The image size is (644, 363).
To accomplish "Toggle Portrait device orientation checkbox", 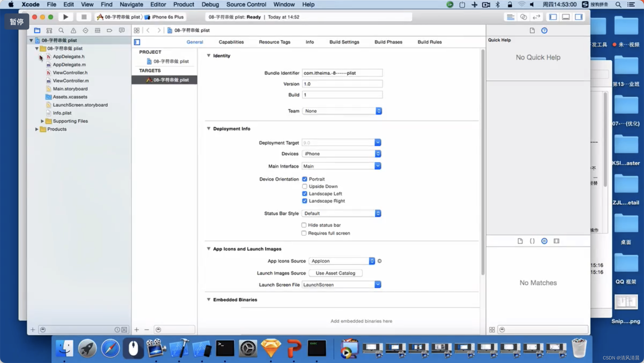I will click(304, 179).
